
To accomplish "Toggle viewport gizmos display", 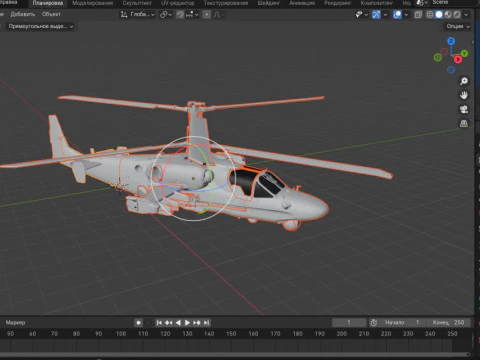I will (x=376, y=14).
